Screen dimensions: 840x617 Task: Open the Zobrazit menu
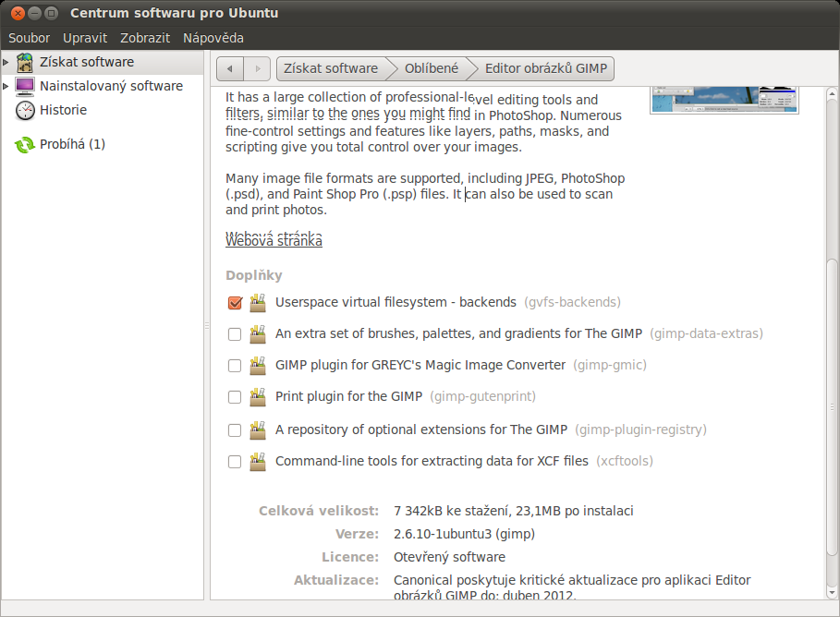145,38
